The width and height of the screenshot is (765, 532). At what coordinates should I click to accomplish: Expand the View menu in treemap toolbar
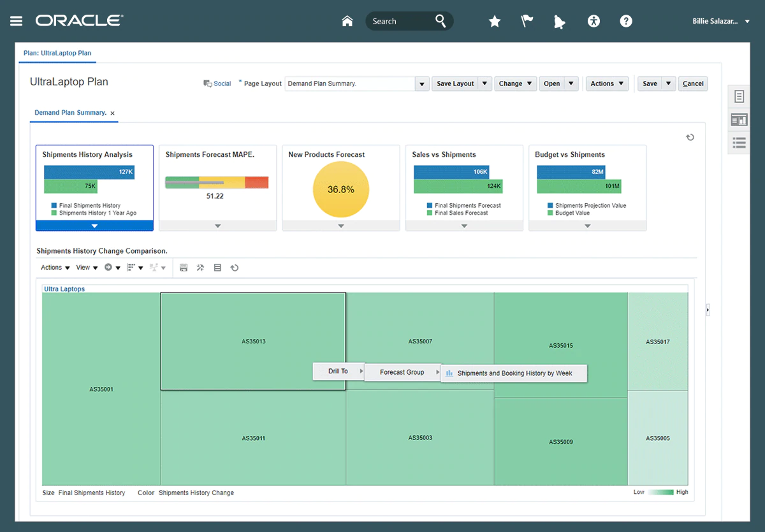pos(87,268)
